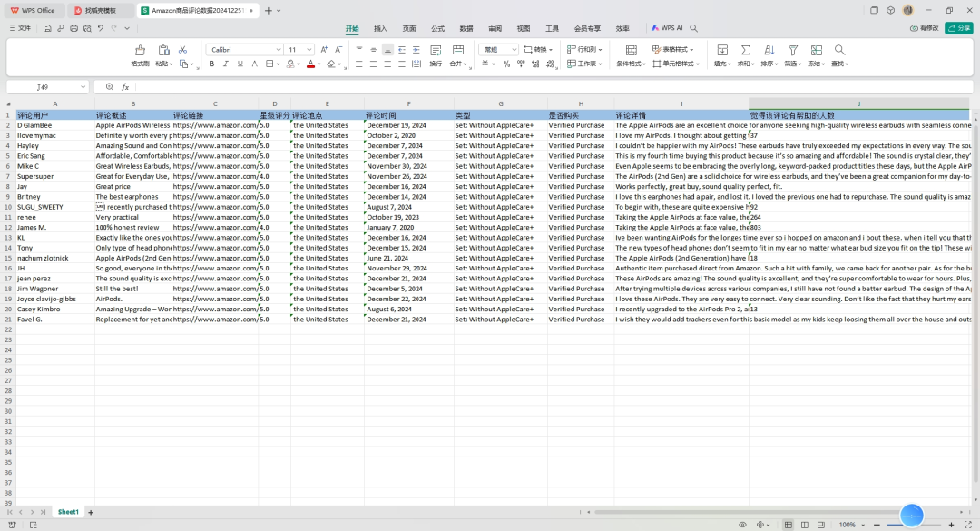The image size is (980, 531).
Task: Expand the font size dropdown
Action: click(x=309, y=49)
